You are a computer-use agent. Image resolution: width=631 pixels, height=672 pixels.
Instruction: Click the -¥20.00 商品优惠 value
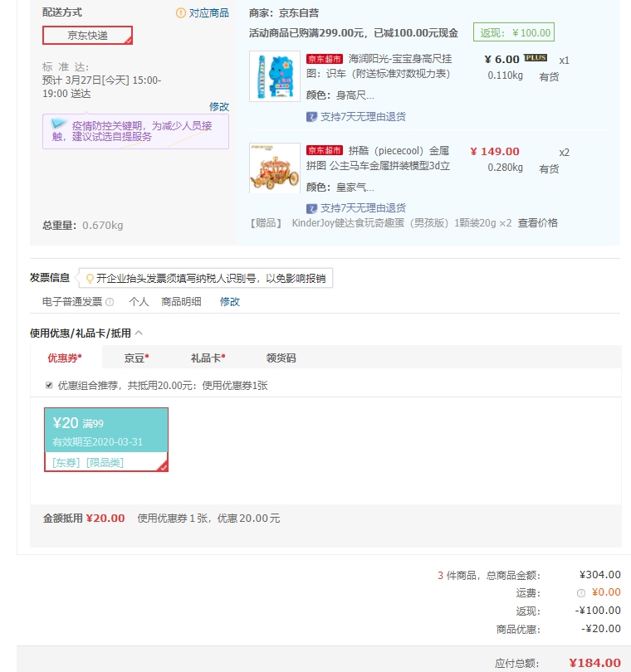click(601, 629)
